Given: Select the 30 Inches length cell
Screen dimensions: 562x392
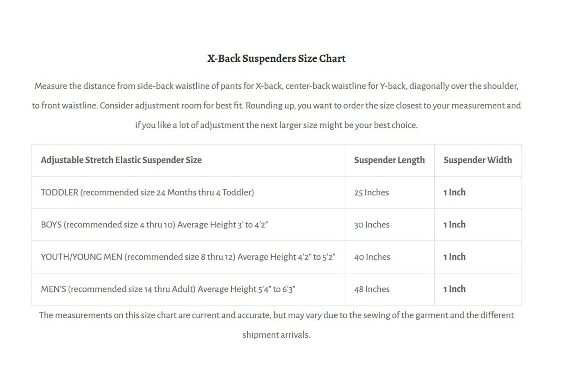Looking at the screenshot, I should [x=371, y=225].
